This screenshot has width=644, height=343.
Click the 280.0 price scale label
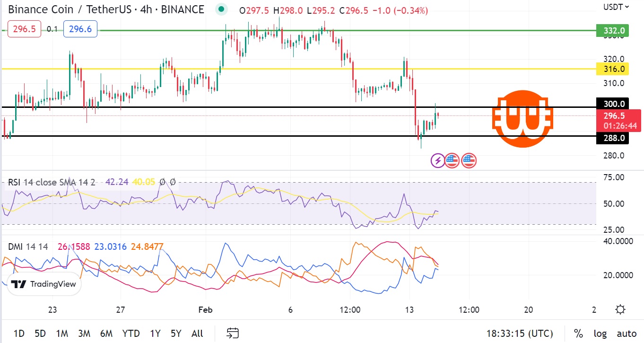[x=614, y=156]
